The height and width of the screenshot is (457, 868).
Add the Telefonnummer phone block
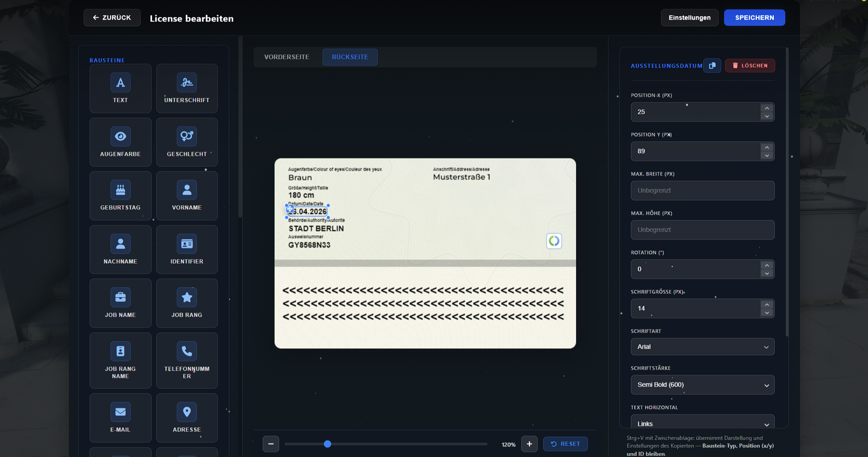pos(187,361)
